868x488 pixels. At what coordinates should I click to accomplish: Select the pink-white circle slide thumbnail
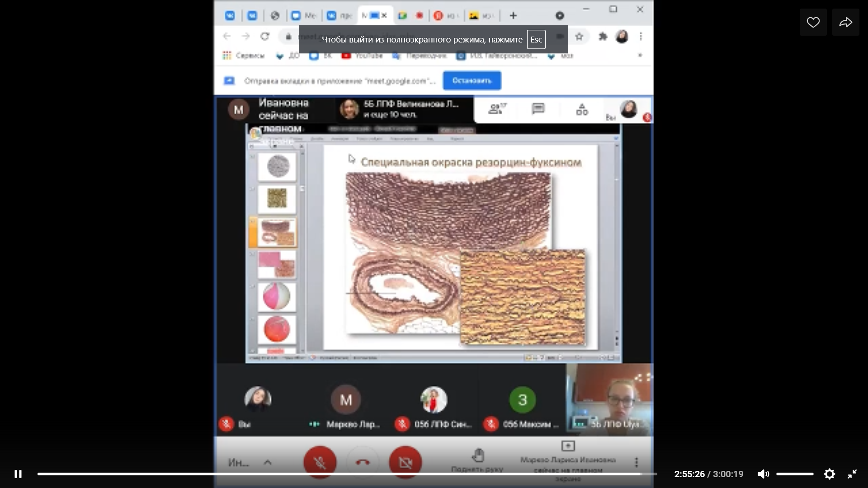[x=277, y=297]
